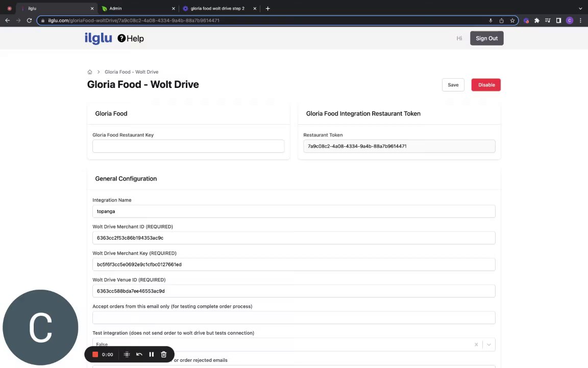Click the Sign Out button
The image size is (588, 368).
[x=487, y=38]
